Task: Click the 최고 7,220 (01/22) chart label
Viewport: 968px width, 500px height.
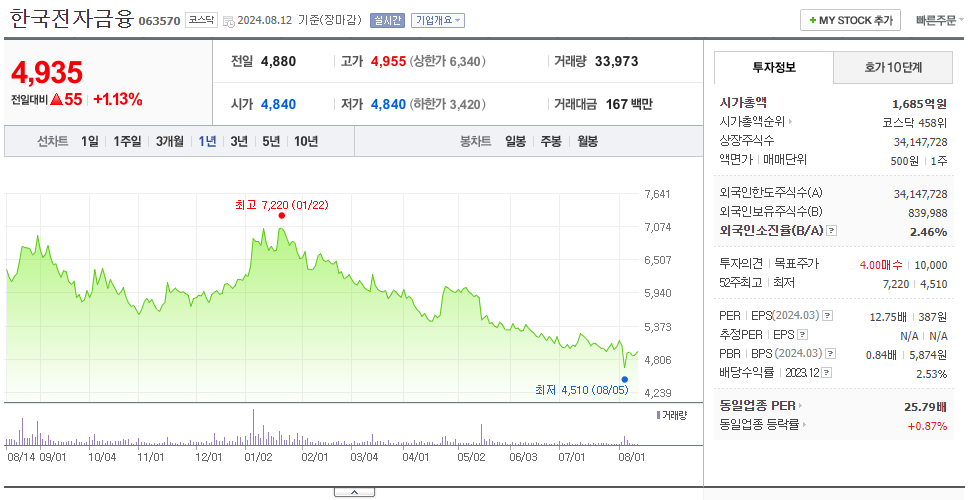Action: click(282, 204)
